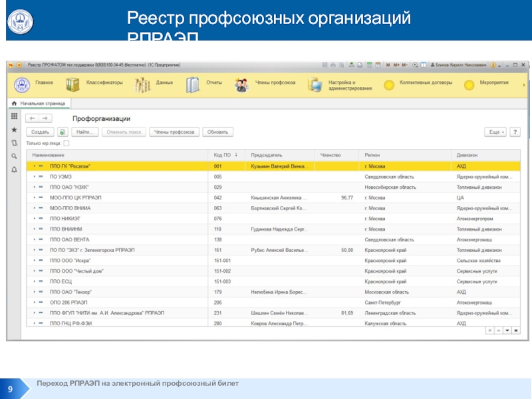Click the search magnifier in left sidebar
Image resolution: width=532 pixels, height=399 pixels.
pyautogui.click(x=14, y=156)
